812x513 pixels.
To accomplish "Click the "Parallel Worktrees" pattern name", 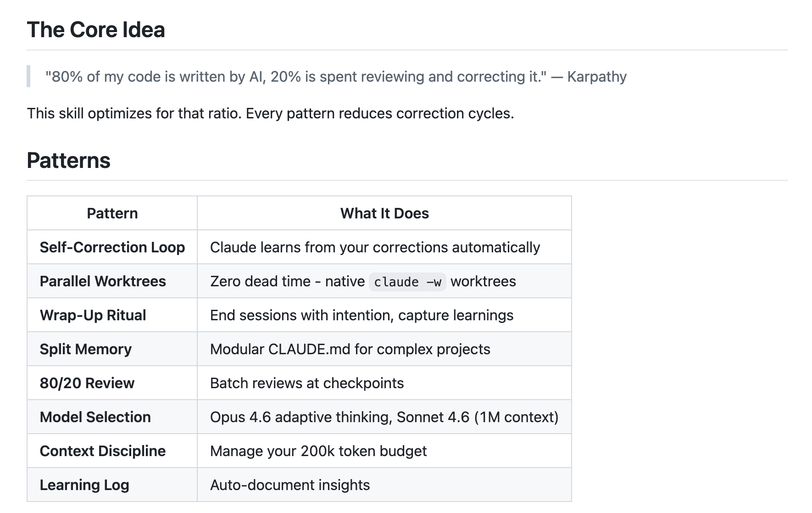I will click(x=103, y=281).
